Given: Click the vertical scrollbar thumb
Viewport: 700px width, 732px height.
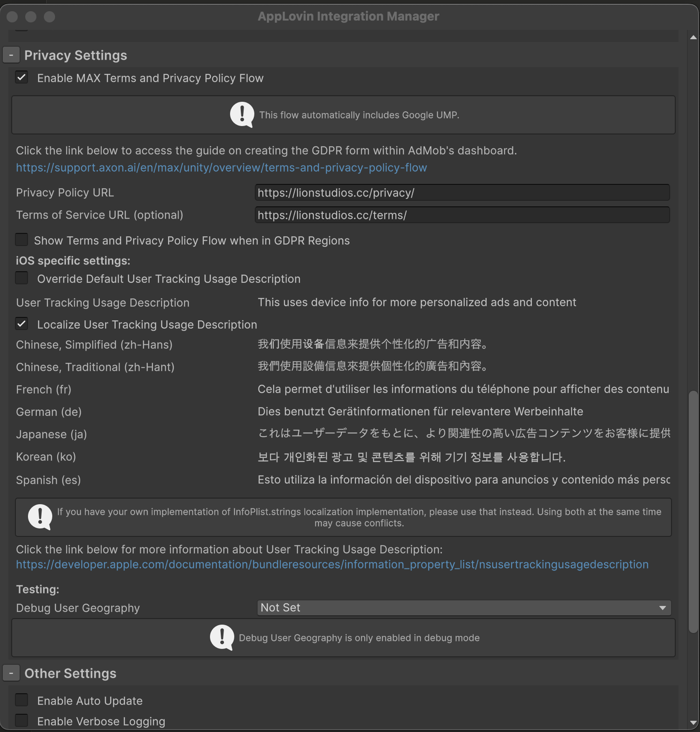Looking at the screenshot, I should pyautogui.click(x=693, y=511).
